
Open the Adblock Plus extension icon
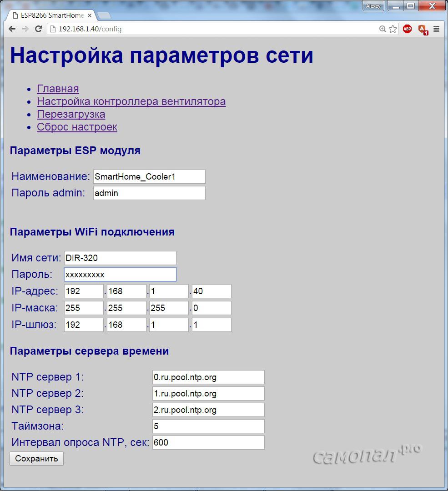407,29
